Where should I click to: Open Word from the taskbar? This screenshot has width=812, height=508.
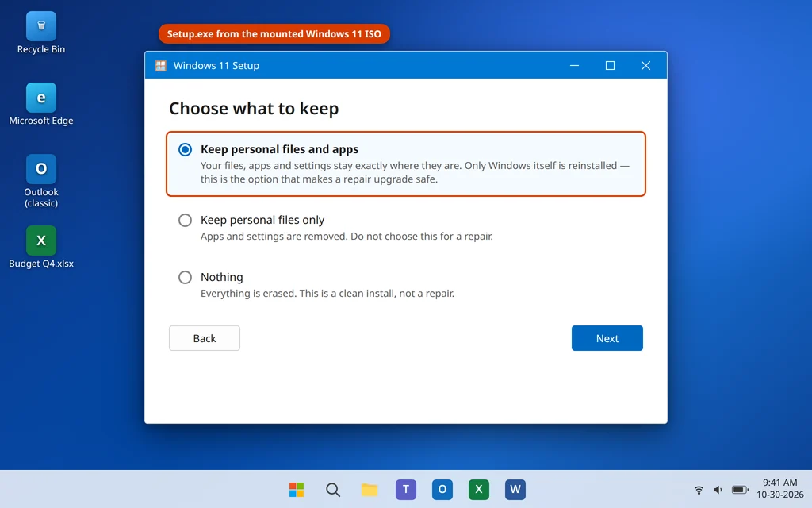(x=515, y=489)
